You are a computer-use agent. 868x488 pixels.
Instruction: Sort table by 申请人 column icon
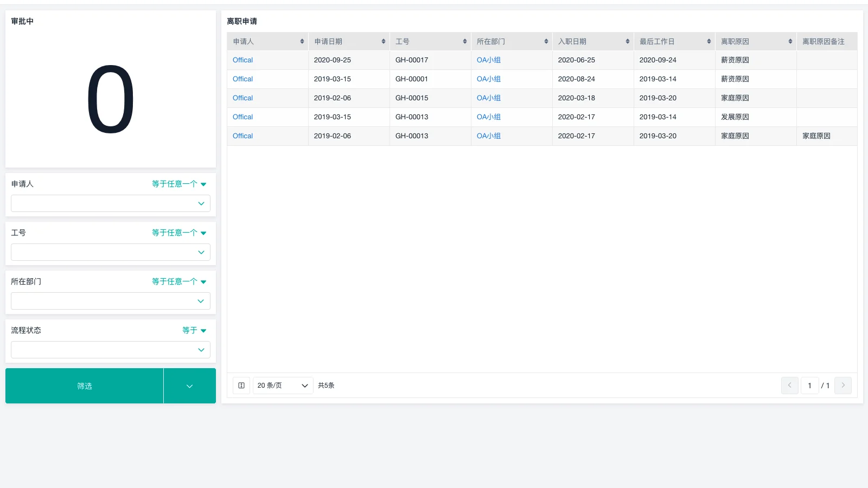coord(302,42)
